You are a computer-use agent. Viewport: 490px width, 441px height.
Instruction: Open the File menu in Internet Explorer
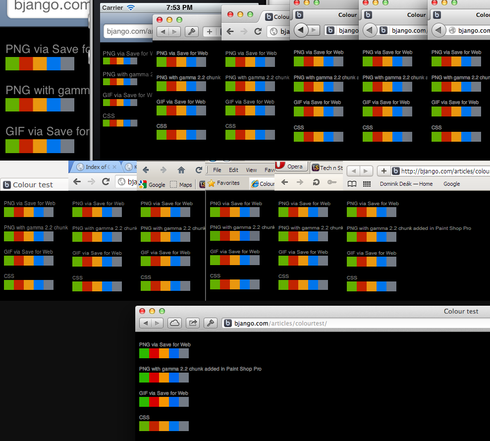(217, 170)
